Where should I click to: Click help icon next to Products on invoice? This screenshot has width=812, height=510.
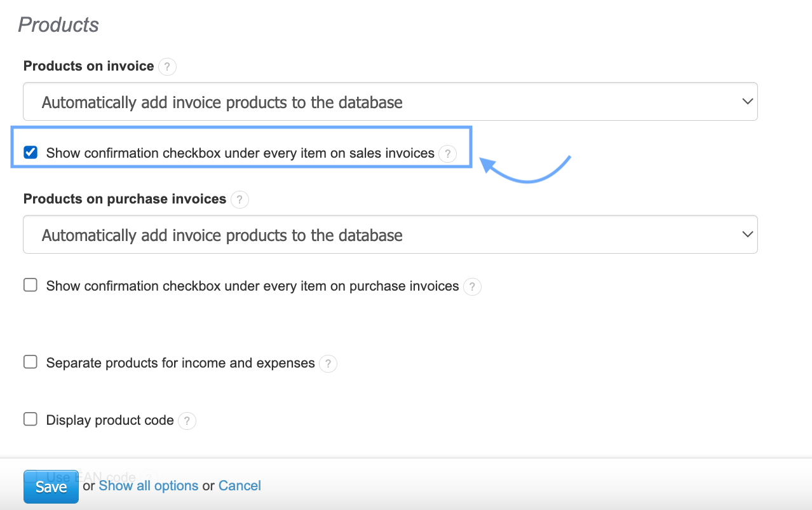coord(167,67)
